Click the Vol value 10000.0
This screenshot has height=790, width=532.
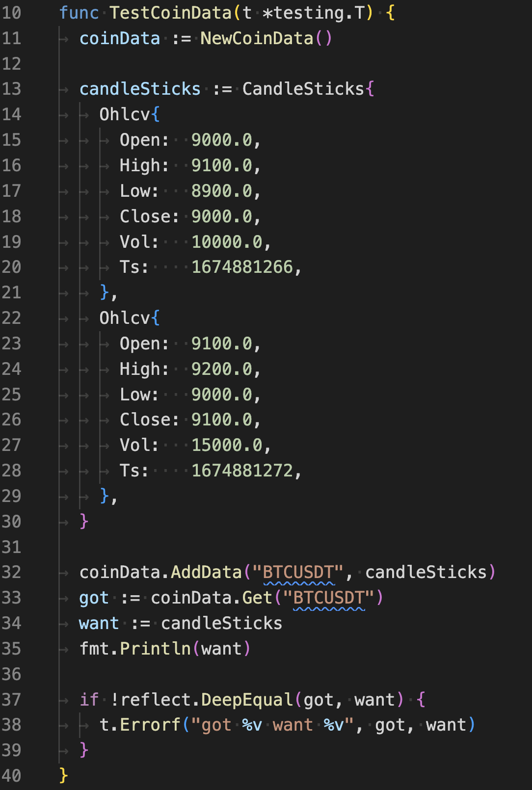tap(226, 242)
